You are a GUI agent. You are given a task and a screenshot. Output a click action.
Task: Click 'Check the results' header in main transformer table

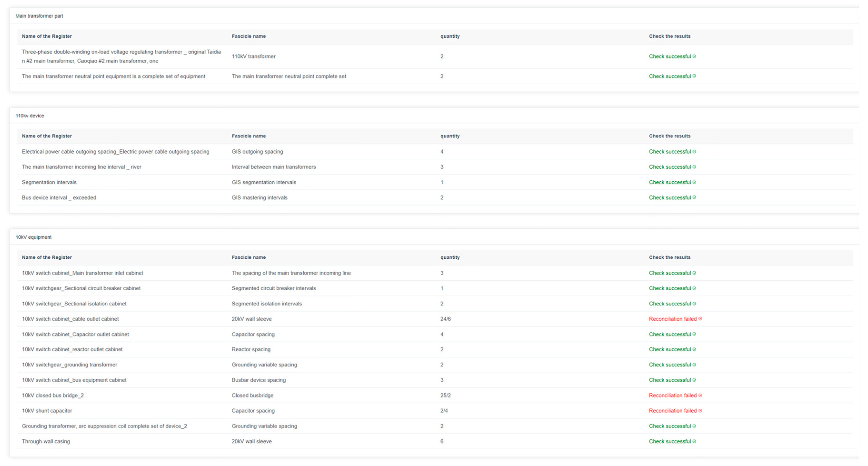click(x=670, y=36)
